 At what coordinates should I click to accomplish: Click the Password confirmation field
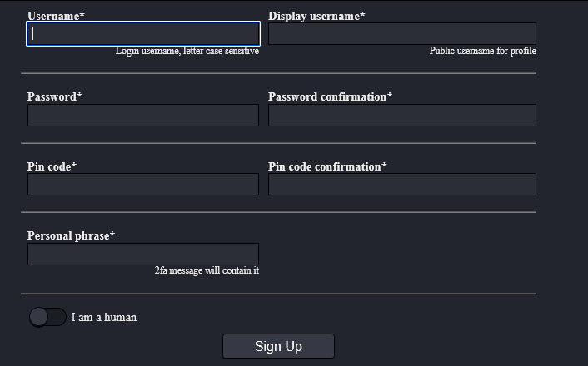point(401,116)
